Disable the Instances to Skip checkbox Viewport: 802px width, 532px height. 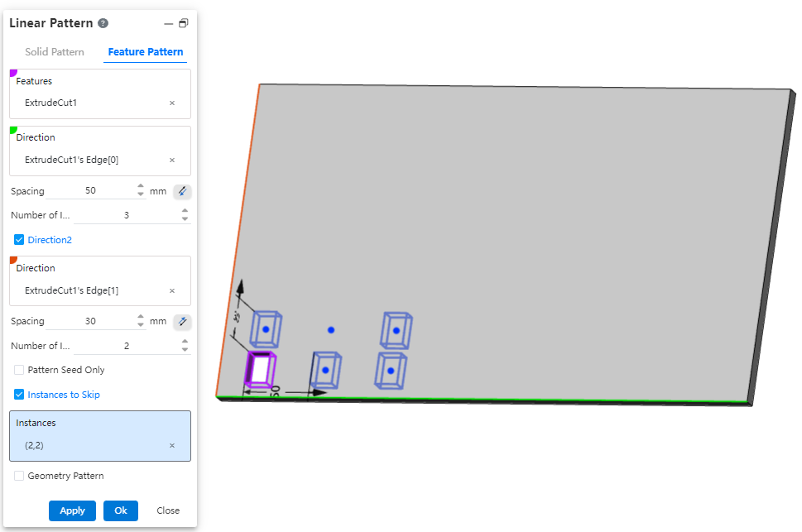coord(19,395)
